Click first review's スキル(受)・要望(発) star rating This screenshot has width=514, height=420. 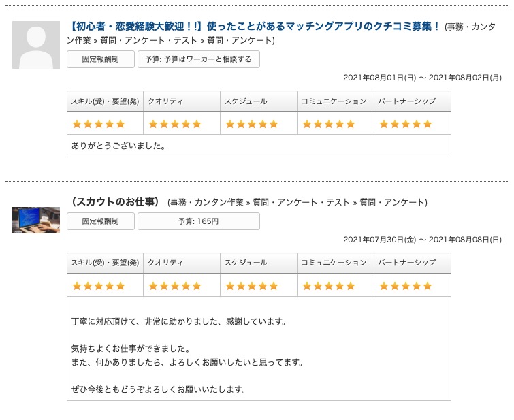99,124
